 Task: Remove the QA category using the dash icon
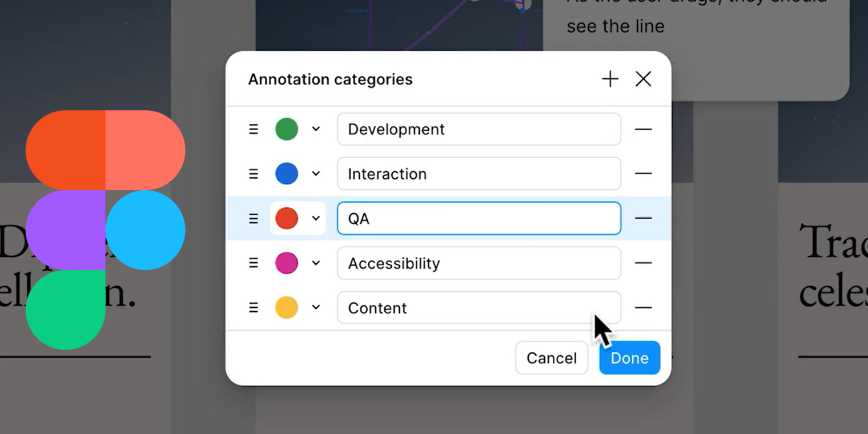644,218
